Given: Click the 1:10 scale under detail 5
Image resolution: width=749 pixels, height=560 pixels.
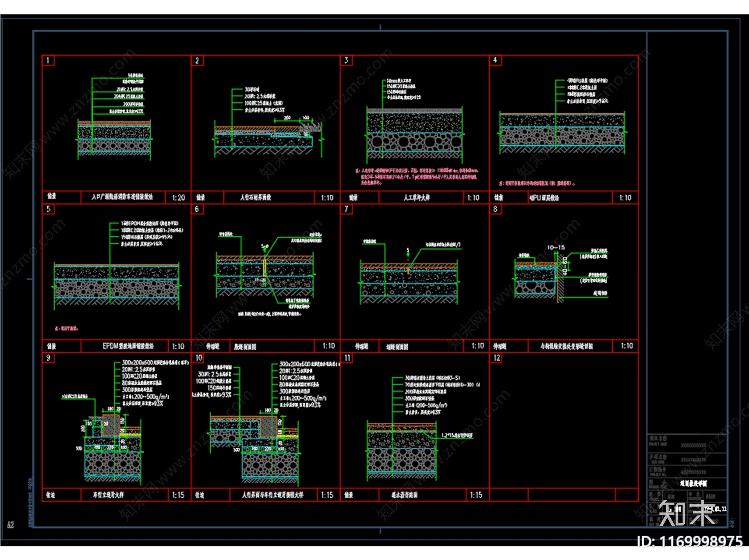Looking at the screenshot, I should pos(178,347).
